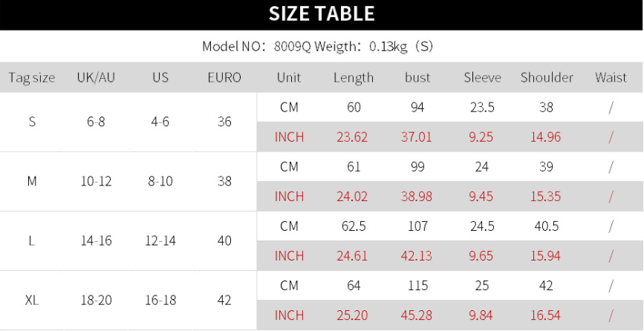Select the UK/AU 10-12 size cell

[x=96, y=181]
